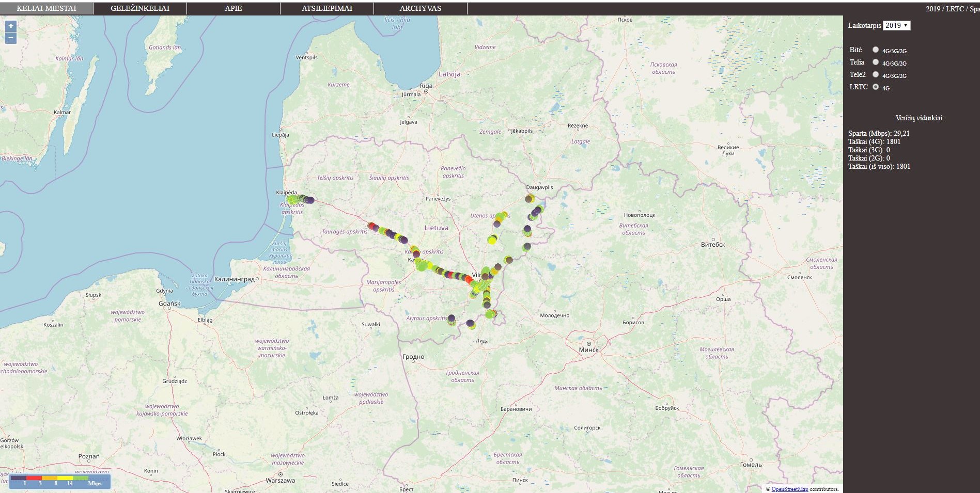The width and height of the screenshot is (980, 493).
Task: Click the dark marker in Alytaus apskritis
Action: click(x=452, y=319)
